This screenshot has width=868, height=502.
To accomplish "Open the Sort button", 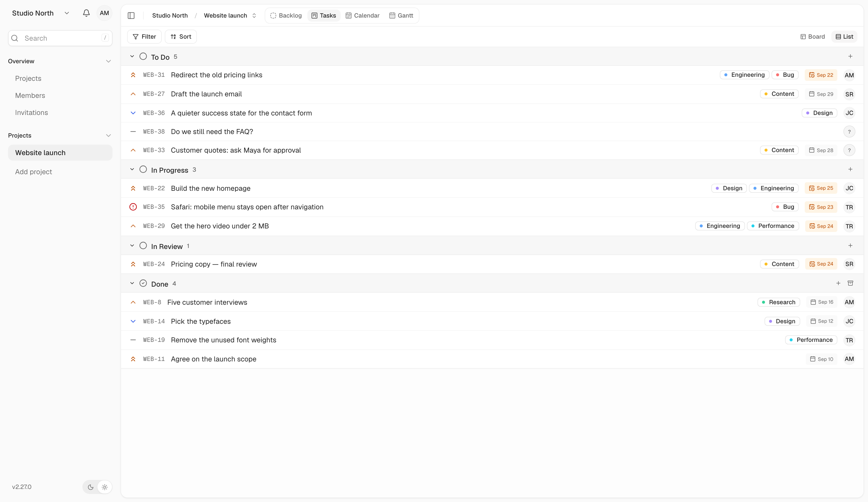I will pos(181,36).
